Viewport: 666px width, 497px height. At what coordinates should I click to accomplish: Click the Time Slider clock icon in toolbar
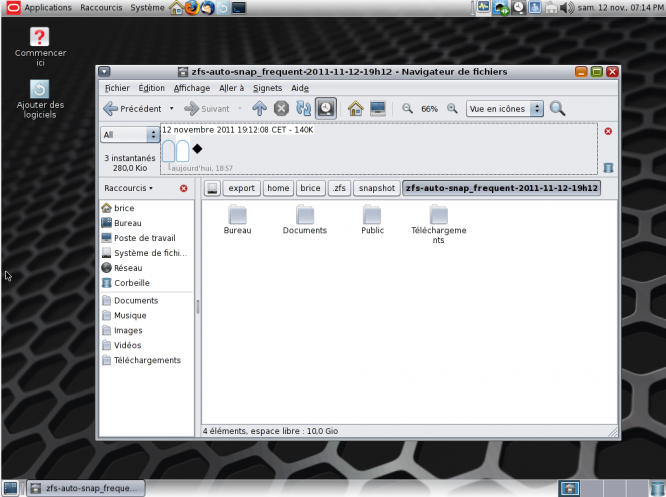tap(326, 108)
